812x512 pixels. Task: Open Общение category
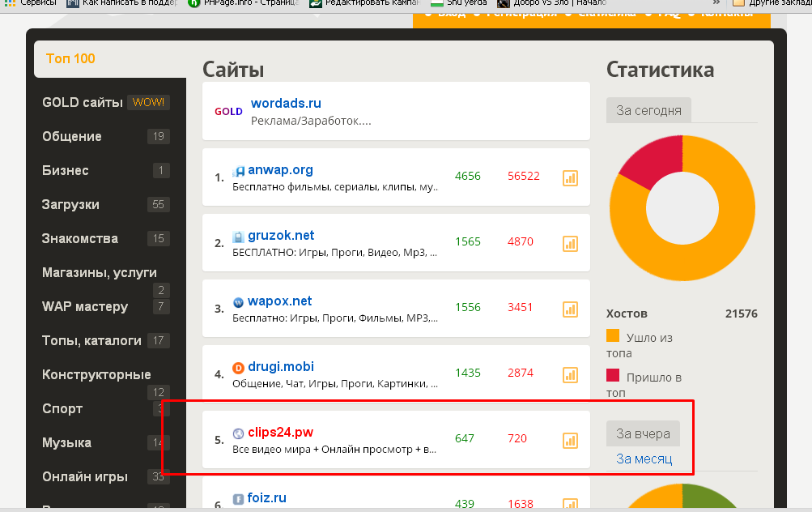pyautogui.click(x=72, y=136)
